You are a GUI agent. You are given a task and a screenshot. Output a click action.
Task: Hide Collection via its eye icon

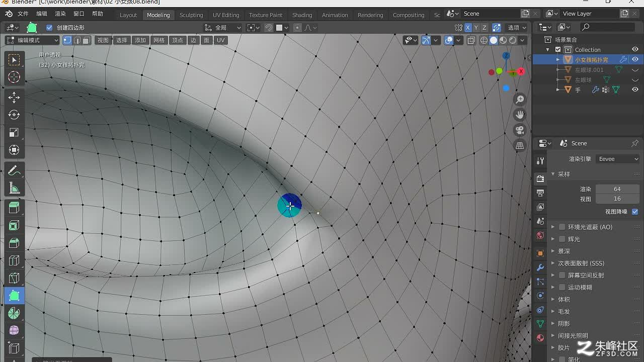point(635,49)
